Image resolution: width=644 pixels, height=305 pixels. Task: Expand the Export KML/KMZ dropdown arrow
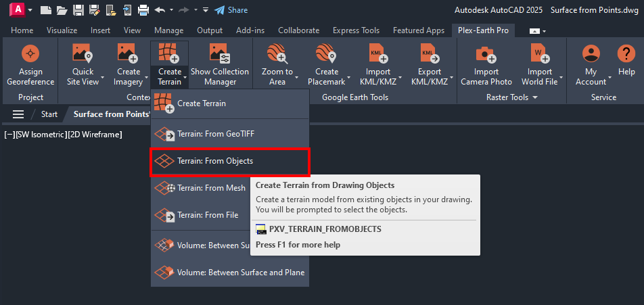click(x=451, y=77)
